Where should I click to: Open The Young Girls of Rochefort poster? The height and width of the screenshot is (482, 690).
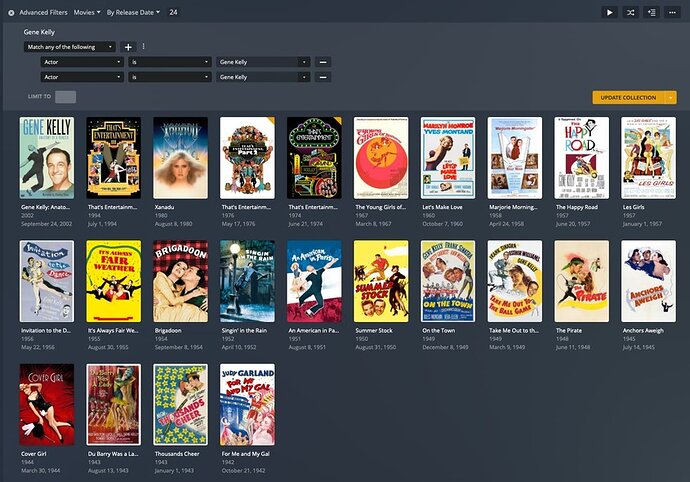[381, 158]
